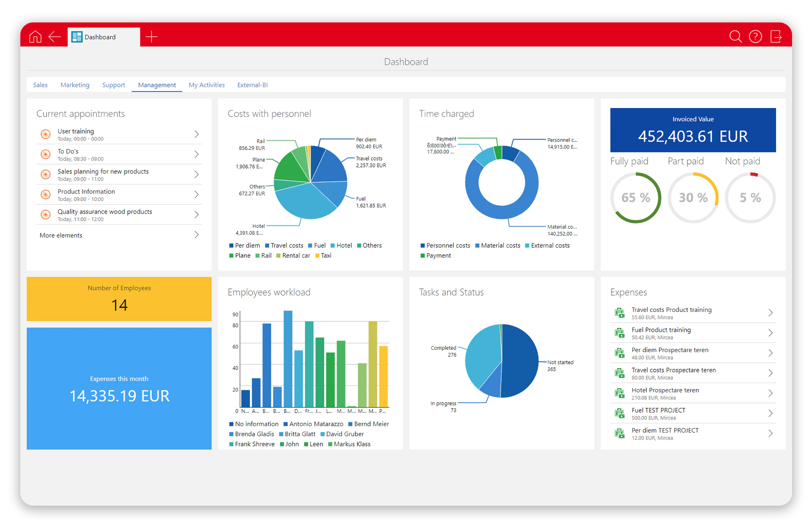
Task: Toggle Per diem legend in Costs chart
Action: pyautogui.click(x=244, y=246)
